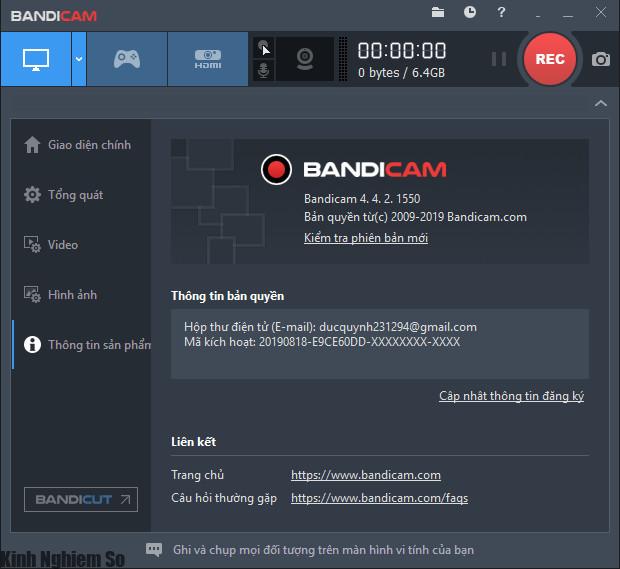The height and width of the screenshot is (569, 620).
Task: Switch to game recording mode
Action: pyautogui.click(x=127, y=59)
